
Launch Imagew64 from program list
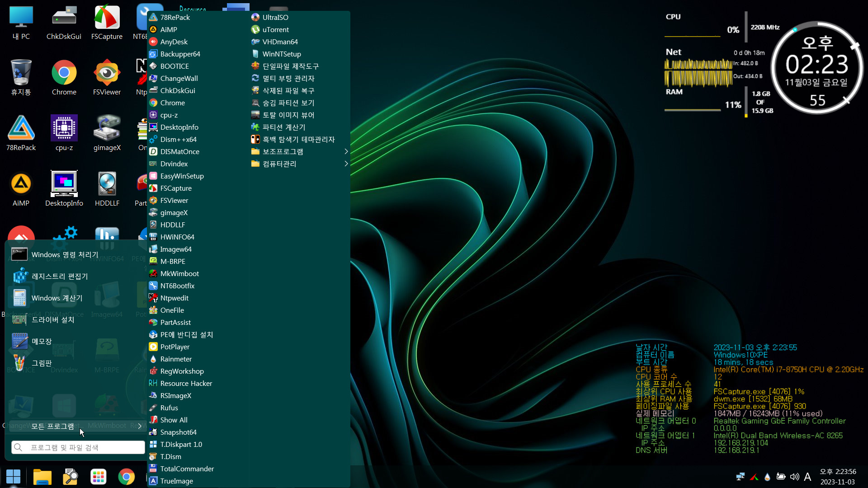click(x=197, y=249)
